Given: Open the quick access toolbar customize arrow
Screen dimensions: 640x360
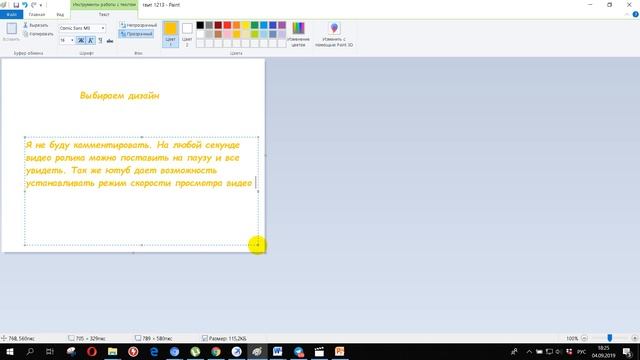Looking at the screenshot, I should coord(41,5).
